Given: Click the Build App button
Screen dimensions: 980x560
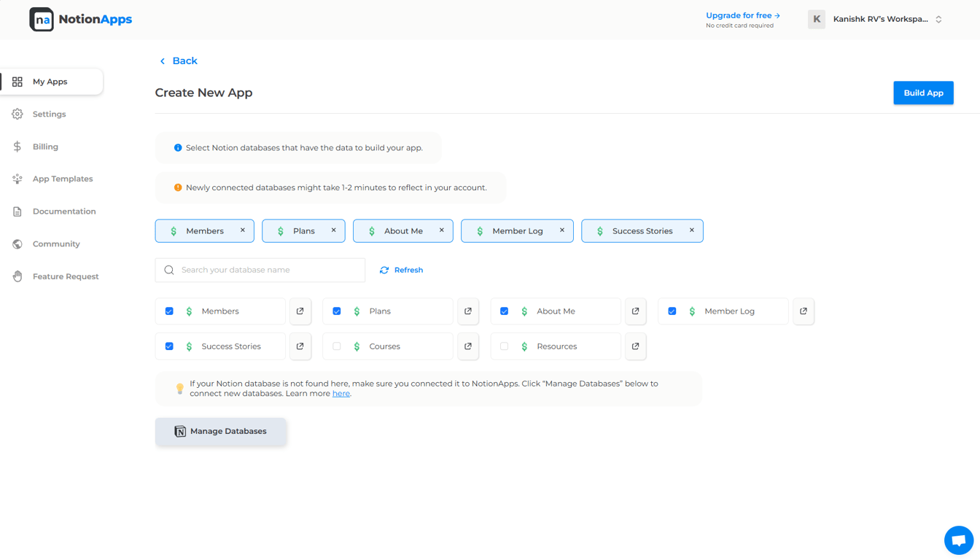Looking at the screenshot, I should click(923, 93).
